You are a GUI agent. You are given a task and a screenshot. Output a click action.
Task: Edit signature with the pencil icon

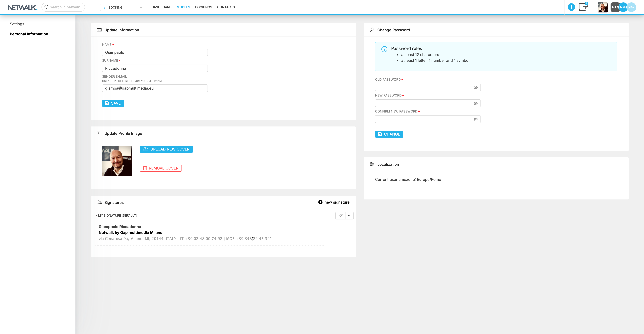[x=340, y=215]
